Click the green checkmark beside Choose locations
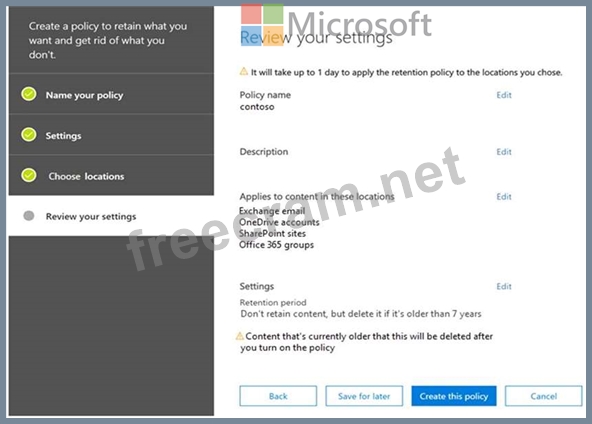Image resolution: width=592 pixels, height=424 pixels. [x=29, y=175]
